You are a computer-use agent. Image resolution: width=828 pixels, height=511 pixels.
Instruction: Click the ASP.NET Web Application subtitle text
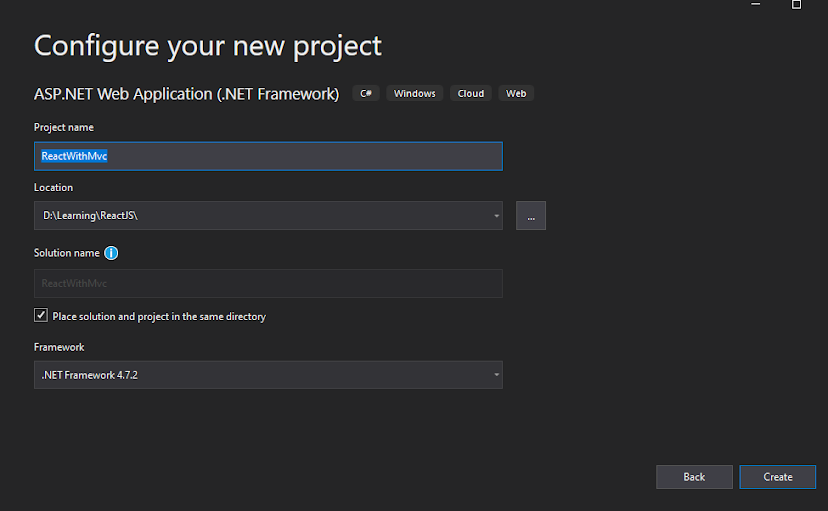pyautogui.click(x=187, y=94)
